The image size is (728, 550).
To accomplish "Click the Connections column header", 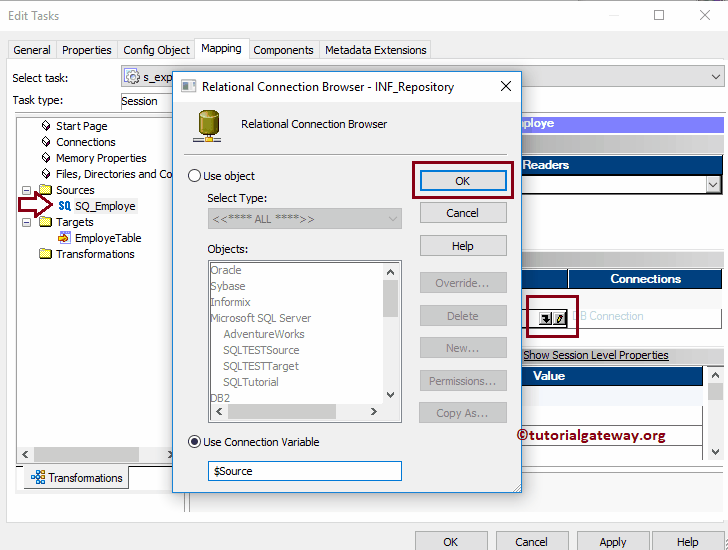I will tap(645, 278).
